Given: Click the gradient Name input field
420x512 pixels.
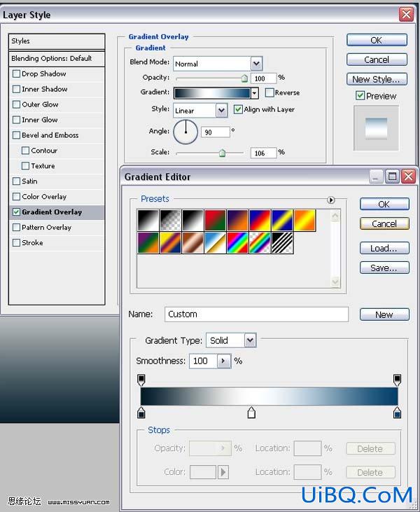Looking at the screenshot, I should (256, 314).
